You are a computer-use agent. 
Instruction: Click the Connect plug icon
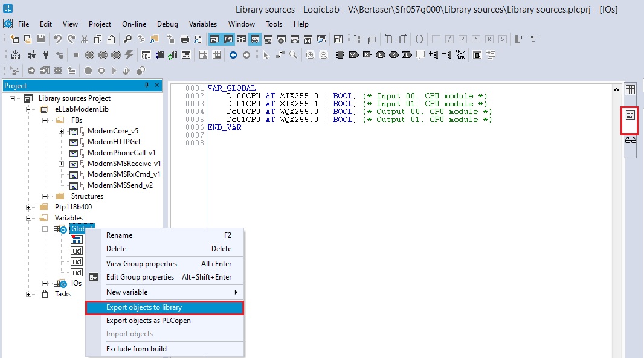(x=46, y=55)
